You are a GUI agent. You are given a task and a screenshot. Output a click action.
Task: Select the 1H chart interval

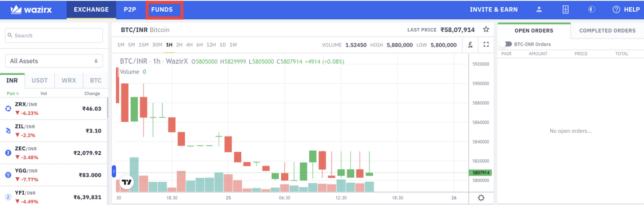tap(169, 45)
